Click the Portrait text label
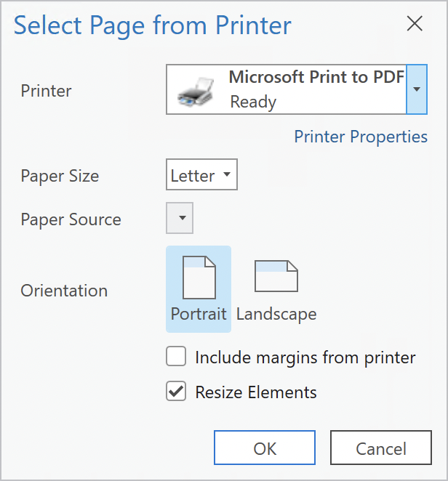The height and width of the screenshot is (481, 448). (x=199, y=315)
